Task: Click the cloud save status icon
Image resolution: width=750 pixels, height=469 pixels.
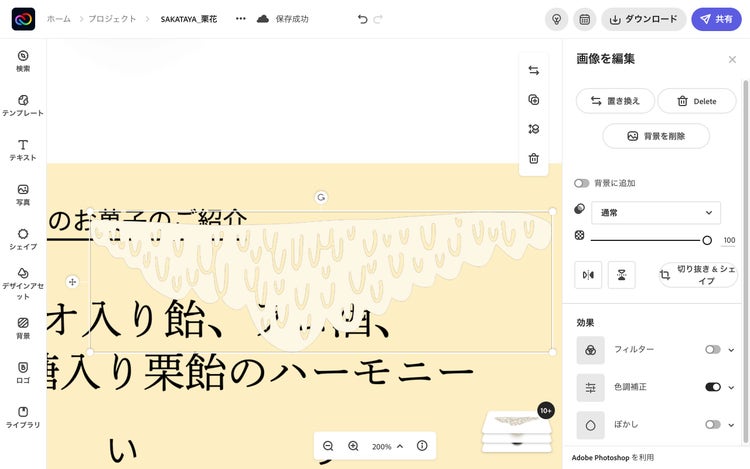Action: tap(263, 19)
